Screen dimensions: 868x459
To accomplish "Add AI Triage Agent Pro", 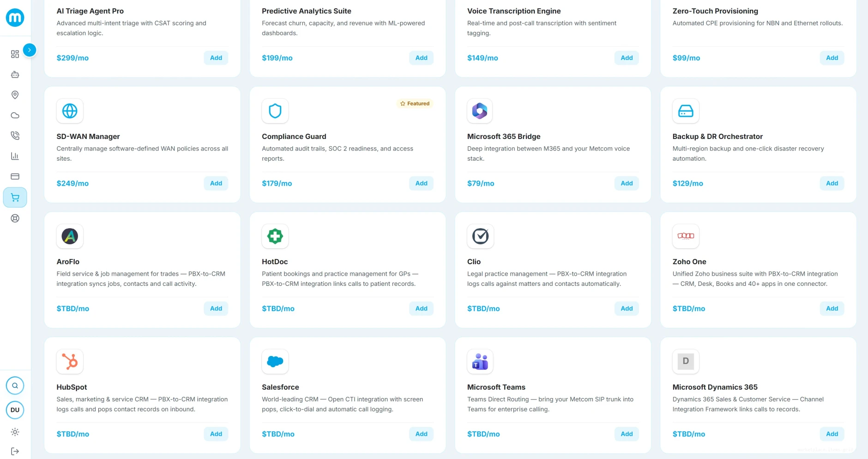I will click(216, 58).
